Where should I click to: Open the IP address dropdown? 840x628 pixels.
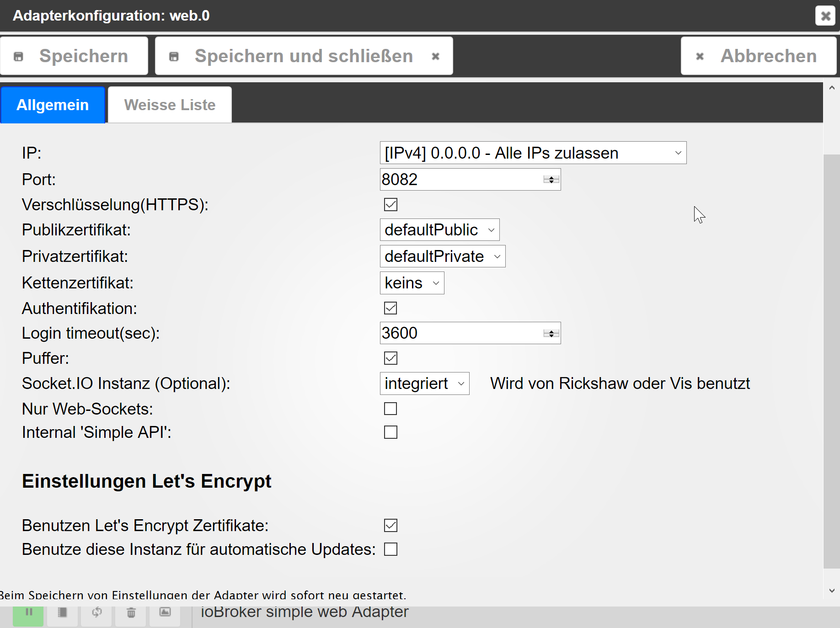pos(533,153)
